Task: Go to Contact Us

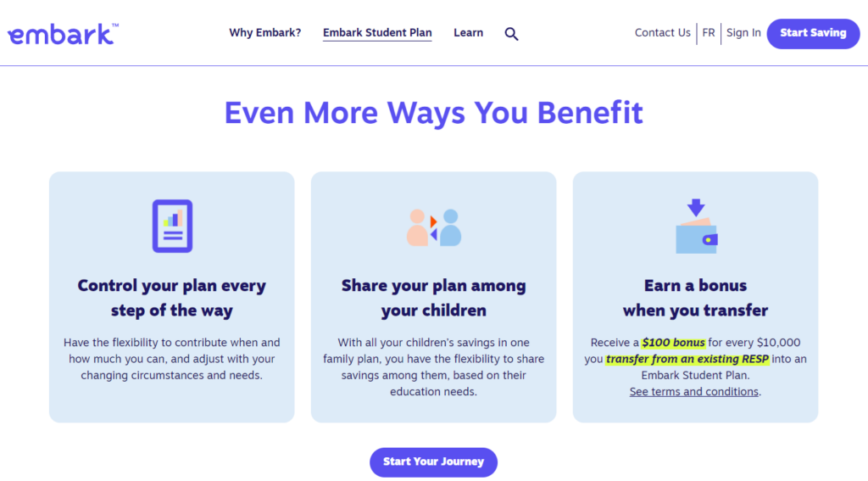Action: point(662,33)
